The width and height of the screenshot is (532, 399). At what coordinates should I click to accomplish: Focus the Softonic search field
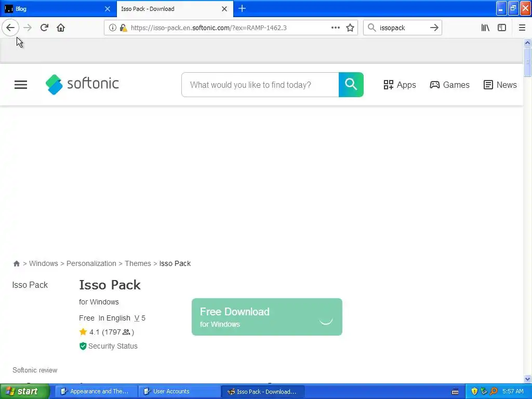(x=260, y=85)
